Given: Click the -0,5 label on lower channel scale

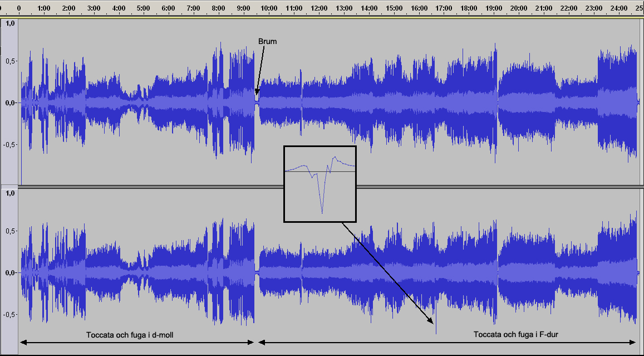Looking at the screenshot, I should pos(10,314).
